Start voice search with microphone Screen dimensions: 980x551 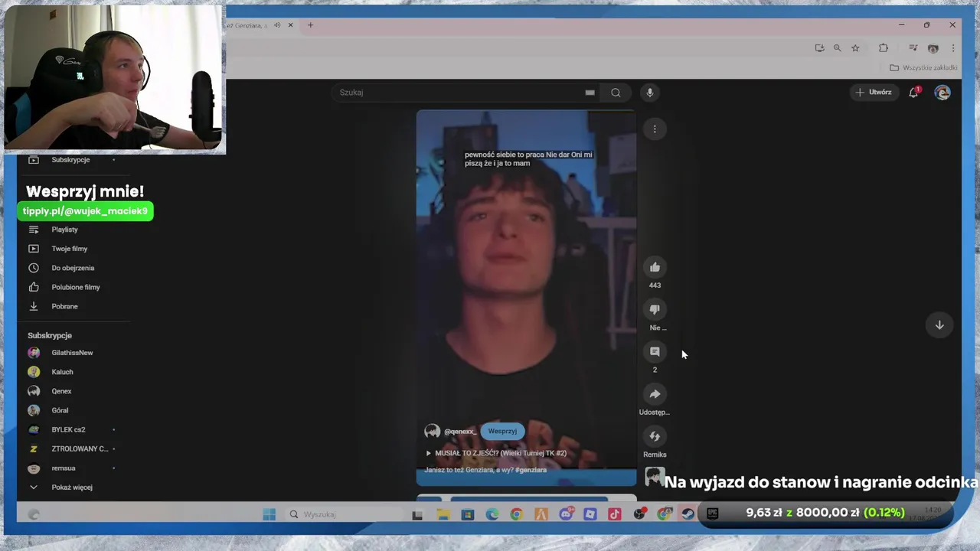coord(650,93)
